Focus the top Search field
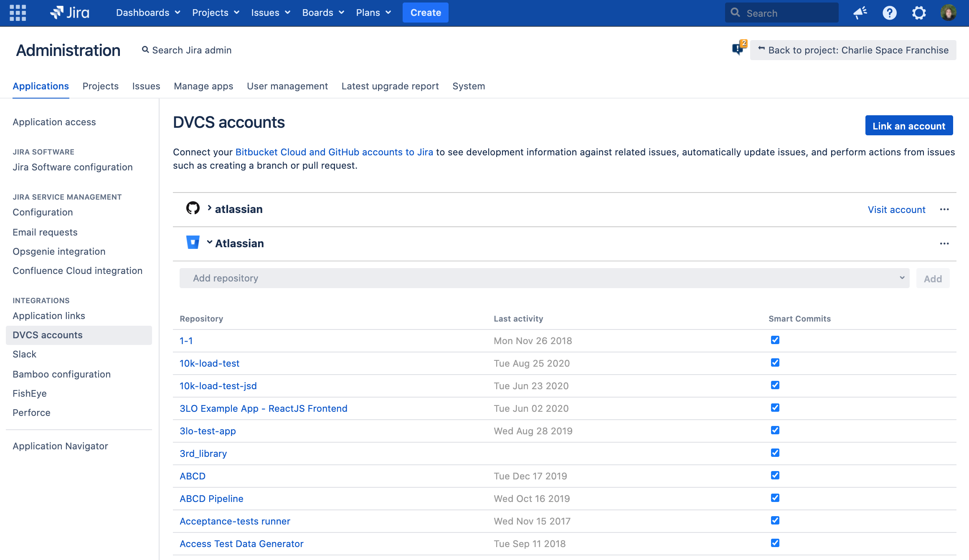This screenshot has width=969, height=560. click(781, 13)
